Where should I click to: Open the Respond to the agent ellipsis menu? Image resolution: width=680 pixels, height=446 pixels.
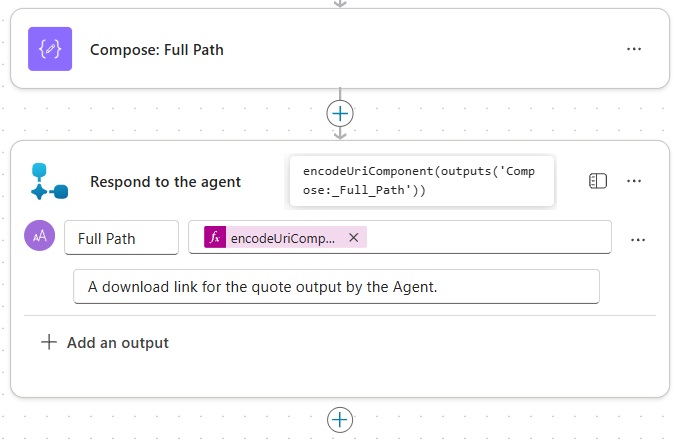click(x=633, y=181)
